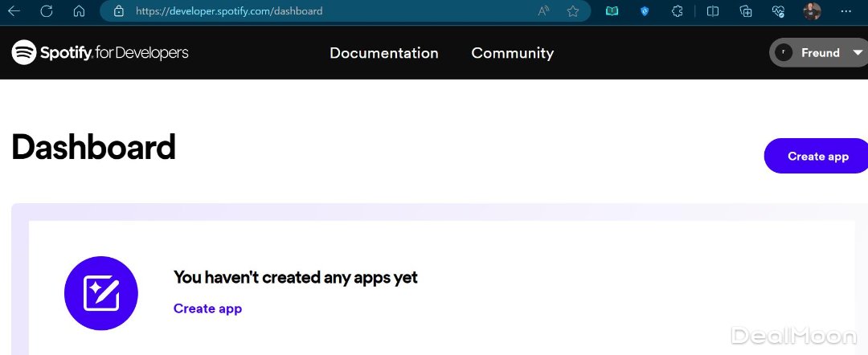The width and height of the screenshot is (868, 355).
Task: Go back using the browser back arrow
Action: tap(14, 11)
